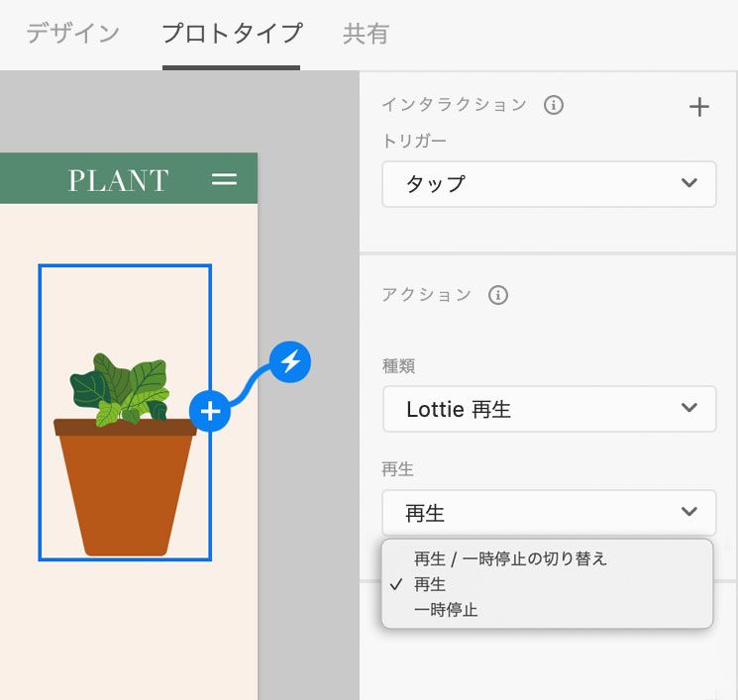Viewport: 738px width, 700px height.
Task: Click the info icon beside アクション
Action: pos(498,295)
